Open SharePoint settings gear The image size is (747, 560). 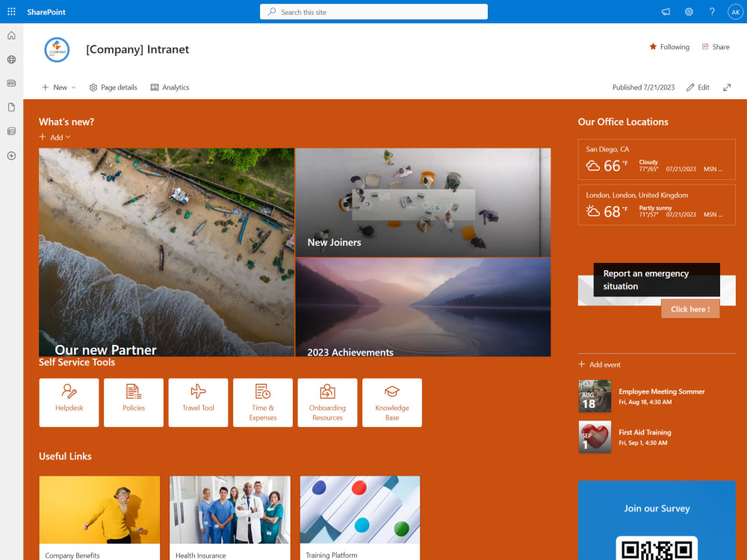(689, 11)
